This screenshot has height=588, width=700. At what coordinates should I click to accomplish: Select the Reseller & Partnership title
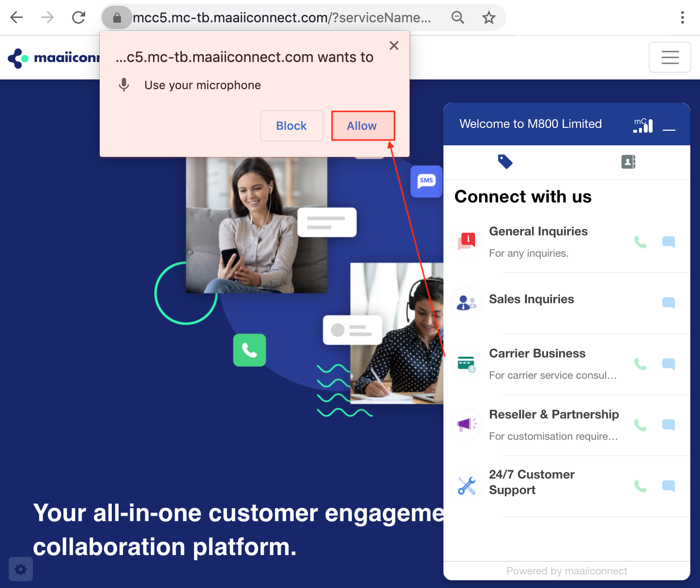[x=554, y=415]
